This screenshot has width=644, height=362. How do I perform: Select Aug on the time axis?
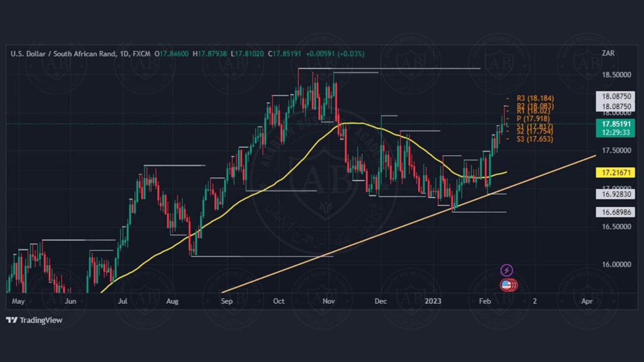(x=172, y=301)
